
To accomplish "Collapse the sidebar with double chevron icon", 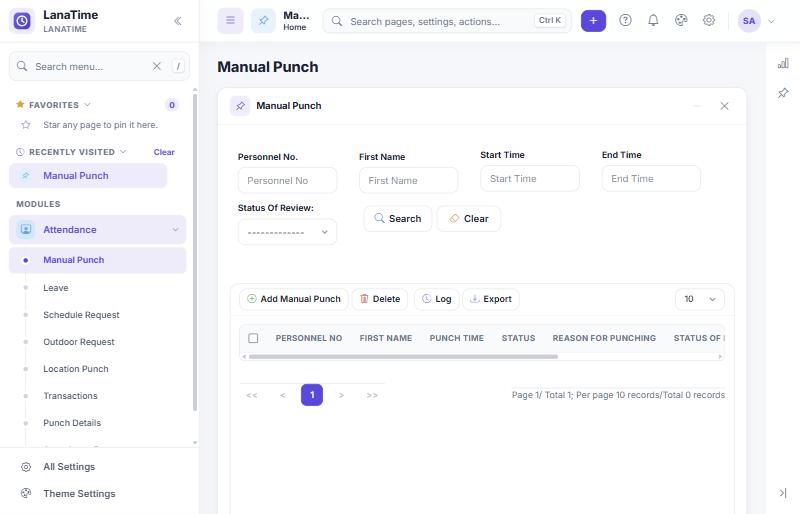I will [x=178, y=21].
